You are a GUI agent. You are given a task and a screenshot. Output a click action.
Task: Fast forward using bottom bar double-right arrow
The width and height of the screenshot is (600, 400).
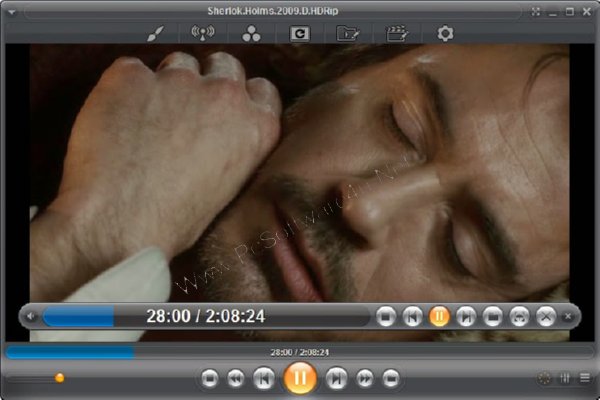pyautogui.click(x=365, y=379)
